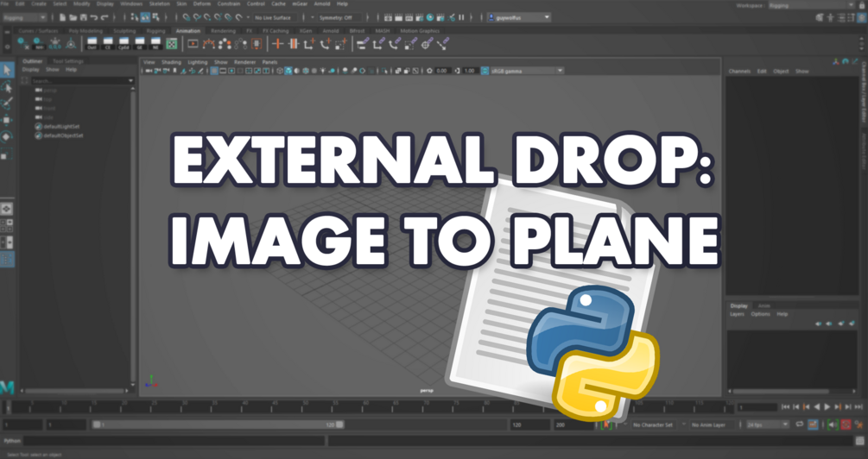868x459 pixels.
Task: Click the range slider bar 1 to 120
Action: (x=219, y=424)
